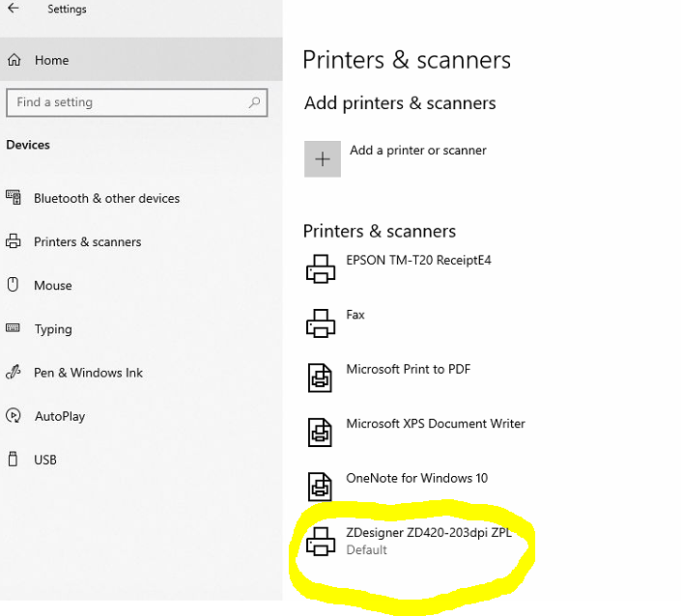
Task: Open Home in Settings sidebar
Action: tap(141, 60)
